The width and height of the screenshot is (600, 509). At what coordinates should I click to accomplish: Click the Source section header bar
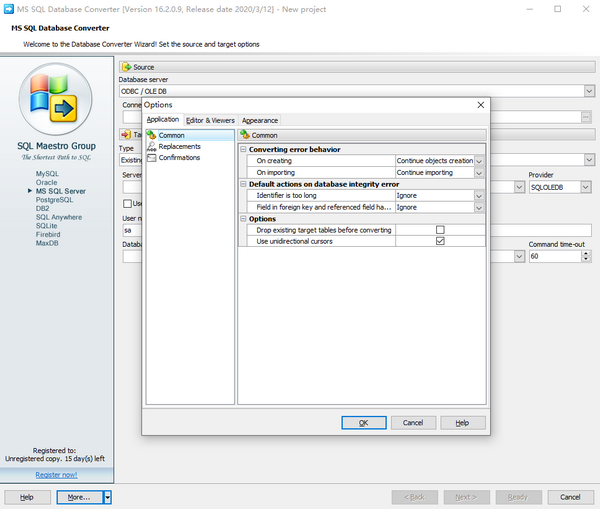tap(357, 67)
